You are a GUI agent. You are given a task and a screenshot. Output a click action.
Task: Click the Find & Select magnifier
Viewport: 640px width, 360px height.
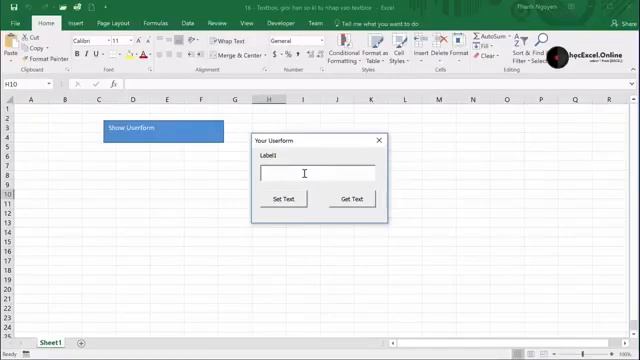tap(541, 40)
